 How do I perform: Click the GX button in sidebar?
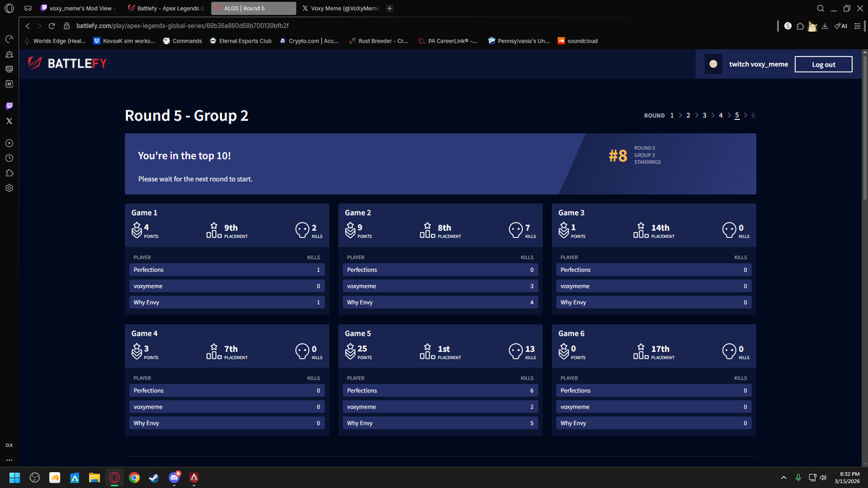tap(9, 445)
